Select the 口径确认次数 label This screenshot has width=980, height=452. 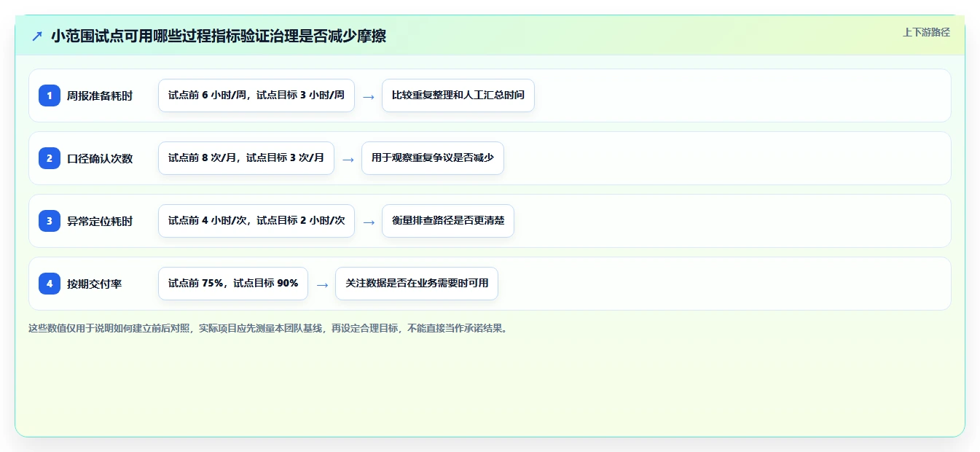[x=100, y=158]
